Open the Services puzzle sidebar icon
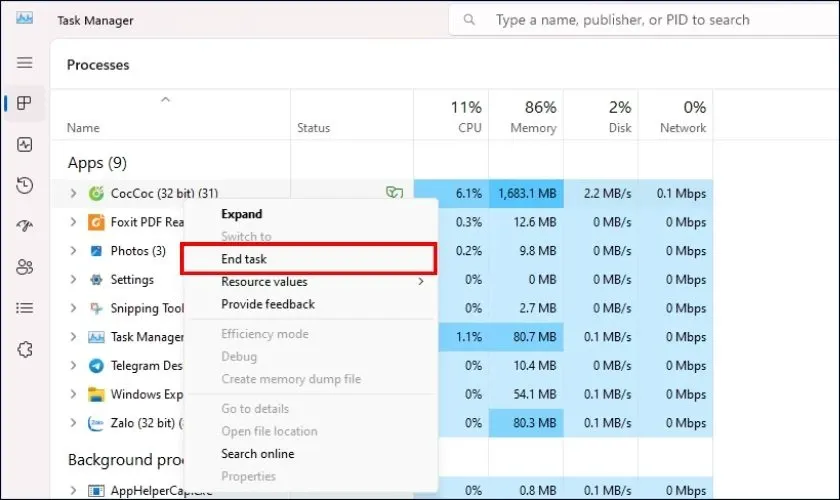The image size is (840, 500). 25,349
